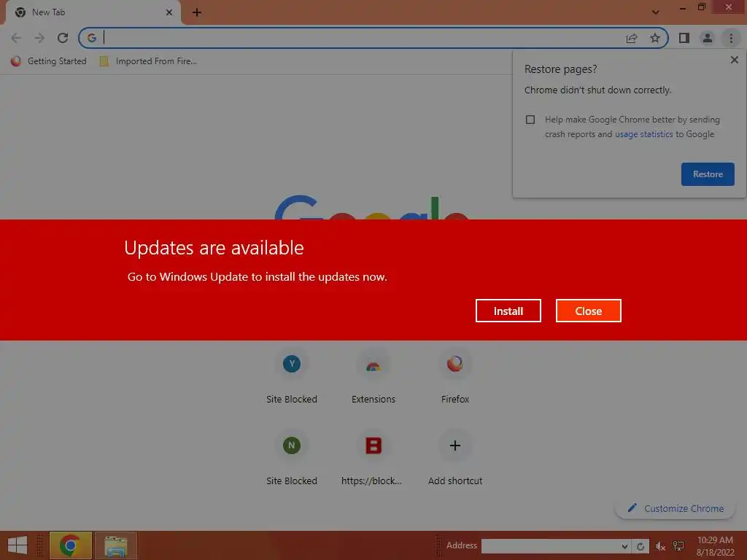Screen dimensions: 747x560
Task: Click the network tray icon
Action: click(678, 546)
